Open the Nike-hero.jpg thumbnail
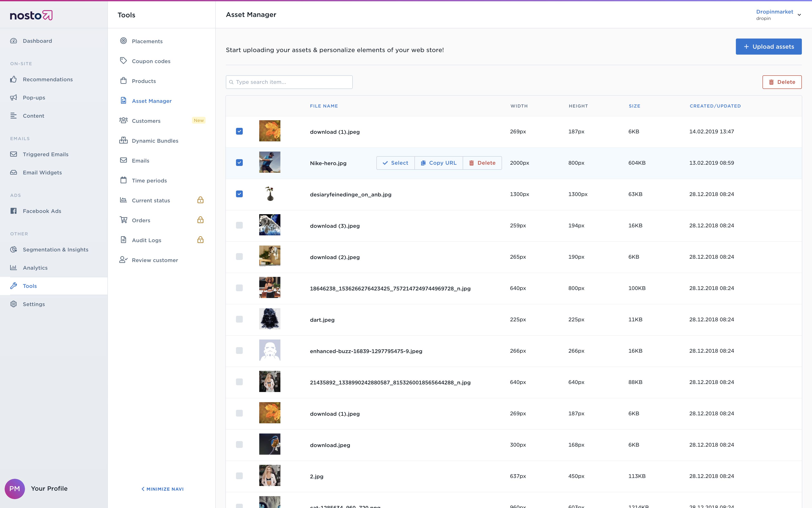 [270, 162]
